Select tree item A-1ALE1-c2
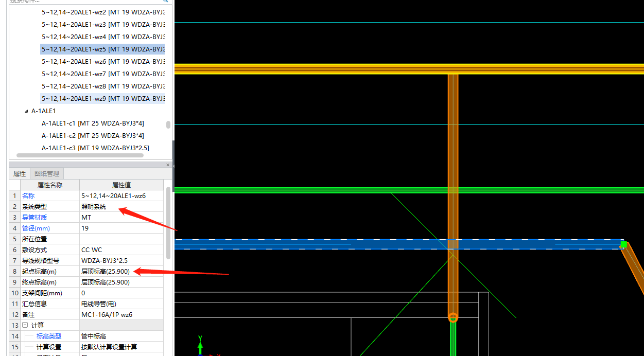Viewport: 644px width, 356px height. [93, 136]
